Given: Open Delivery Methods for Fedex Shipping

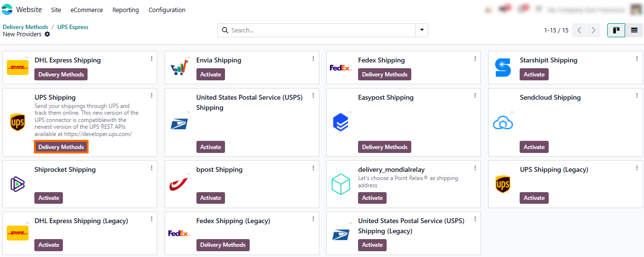Looking at the screenshot, I should (x=385, y=75).
